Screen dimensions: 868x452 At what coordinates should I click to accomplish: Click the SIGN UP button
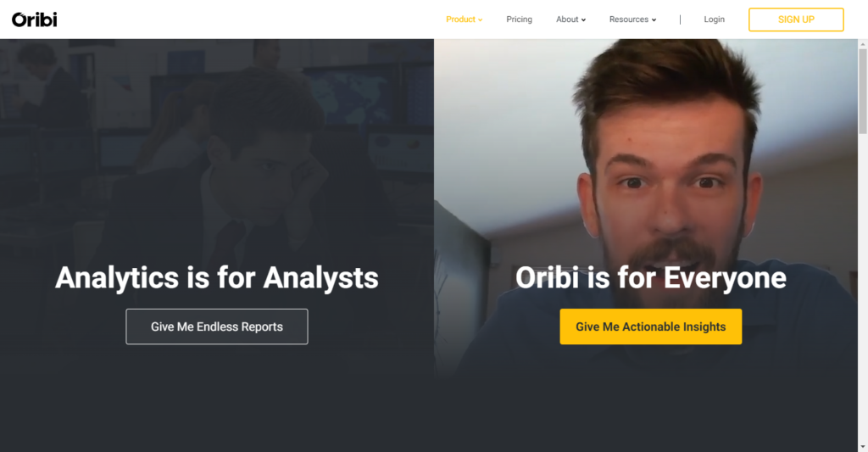(796, 20)
